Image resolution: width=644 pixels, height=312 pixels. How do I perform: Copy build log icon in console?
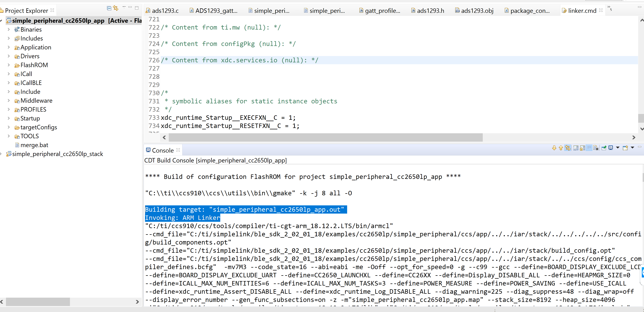(x=576, y=148)
